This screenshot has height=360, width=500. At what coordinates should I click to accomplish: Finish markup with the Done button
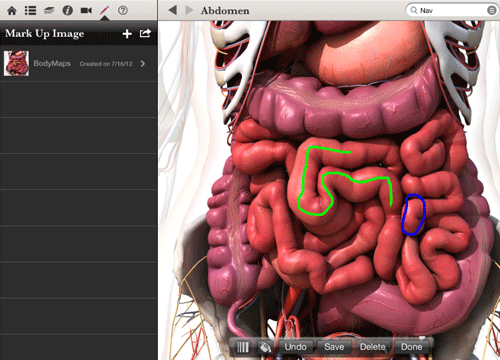[411, 347]
